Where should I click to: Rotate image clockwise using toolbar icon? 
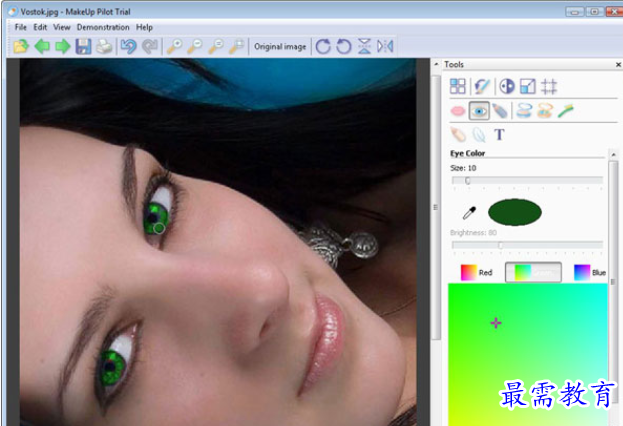(x=322, y=46)
